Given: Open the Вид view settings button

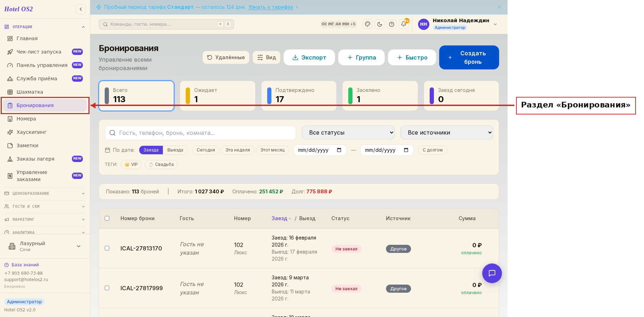Looking at the screenshot, I should [266, 57].
